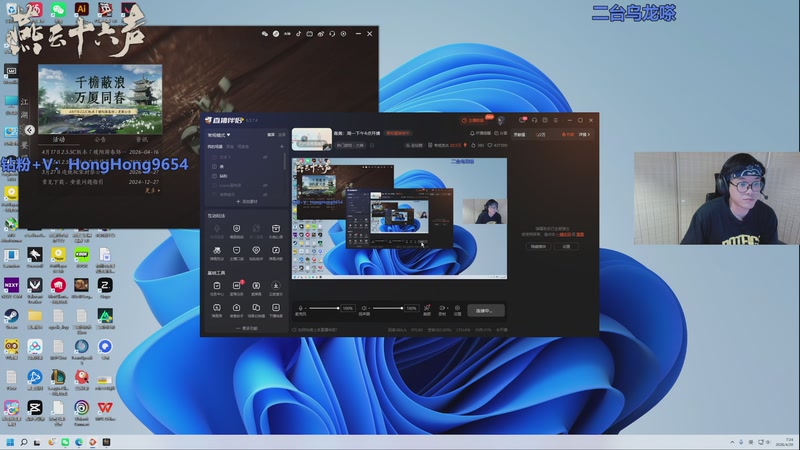Adjust the microphone volume slider
This screenshot has height=450, width=800.
click(x=324, y=309)
